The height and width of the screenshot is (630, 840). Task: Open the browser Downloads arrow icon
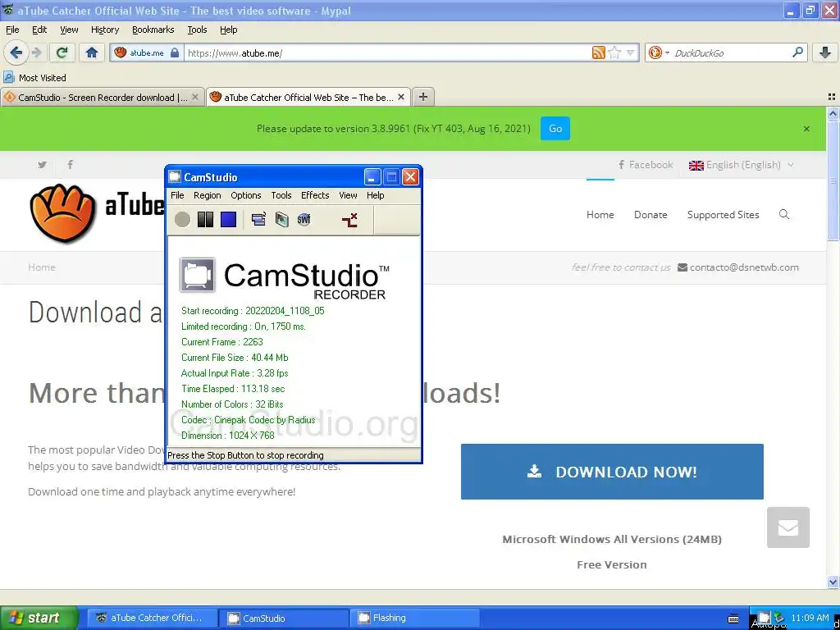pos(825,52)
